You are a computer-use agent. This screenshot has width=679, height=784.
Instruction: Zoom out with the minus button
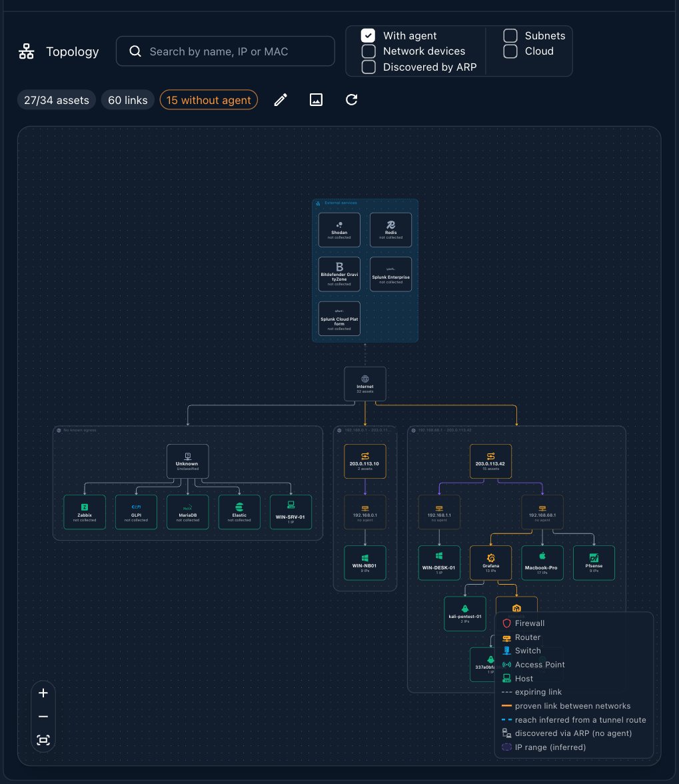click(43, 717)
